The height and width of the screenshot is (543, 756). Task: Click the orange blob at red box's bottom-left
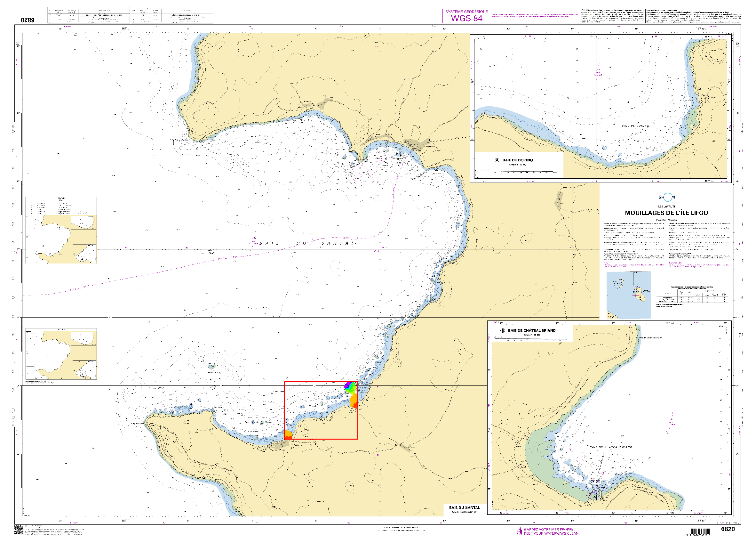[x=288, y=434]
